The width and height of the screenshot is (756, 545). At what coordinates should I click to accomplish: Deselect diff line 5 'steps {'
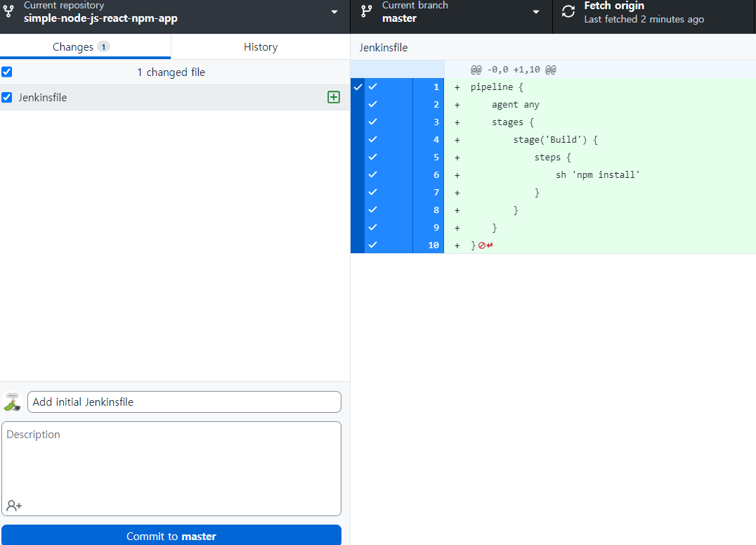[x=404, y=158]
